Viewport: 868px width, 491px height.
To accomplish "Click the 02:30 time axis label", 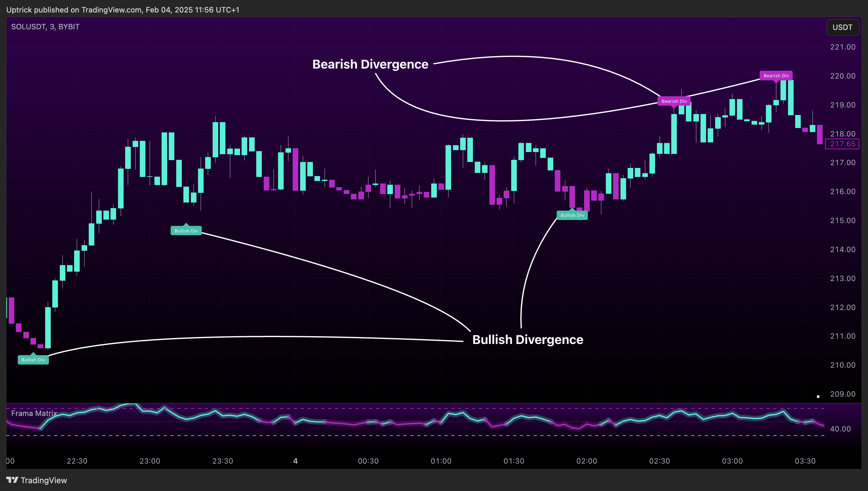I will click(659, 461).
